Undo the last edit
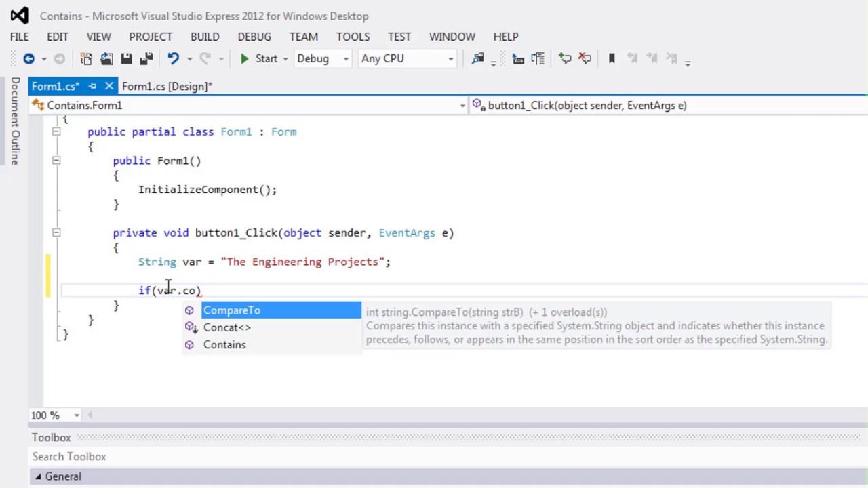868x488 pixels. (x=173, y=59)
